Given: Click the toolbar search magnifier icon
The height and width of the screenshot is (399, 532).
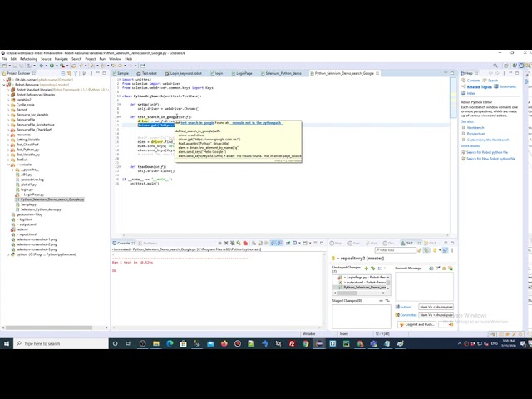Looking at the screenshot, I should (x=495, y=66).
